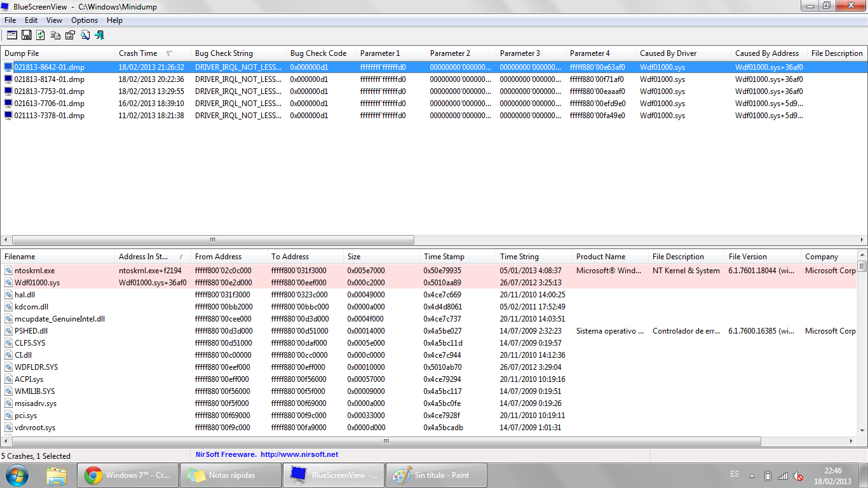Click the file icon beside ntoskrnl.exe
The height and width of the screenshot is (488, 868).
coord(8,271)
